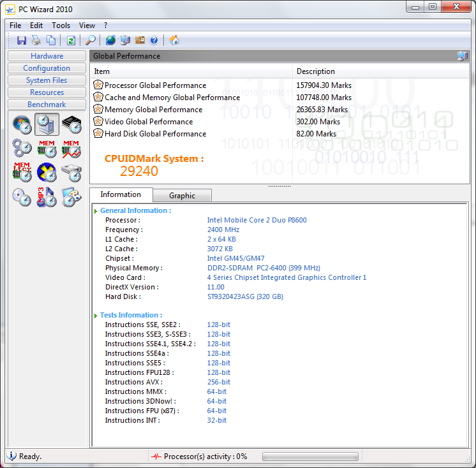Click the info icon next to Ready
Viewport: 476px width, 468px height.
tap(11, 456)
